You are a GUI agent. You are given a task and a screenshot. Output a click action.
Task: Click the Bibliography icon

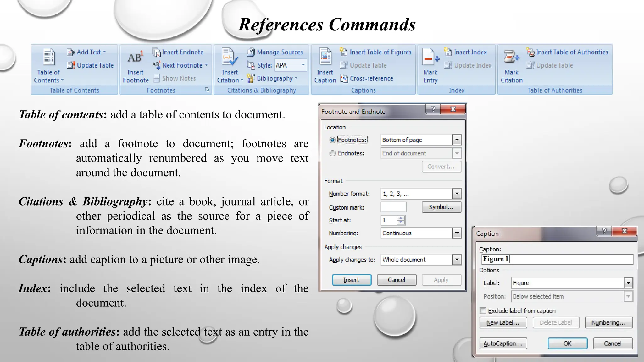click(x=251, y=78)
